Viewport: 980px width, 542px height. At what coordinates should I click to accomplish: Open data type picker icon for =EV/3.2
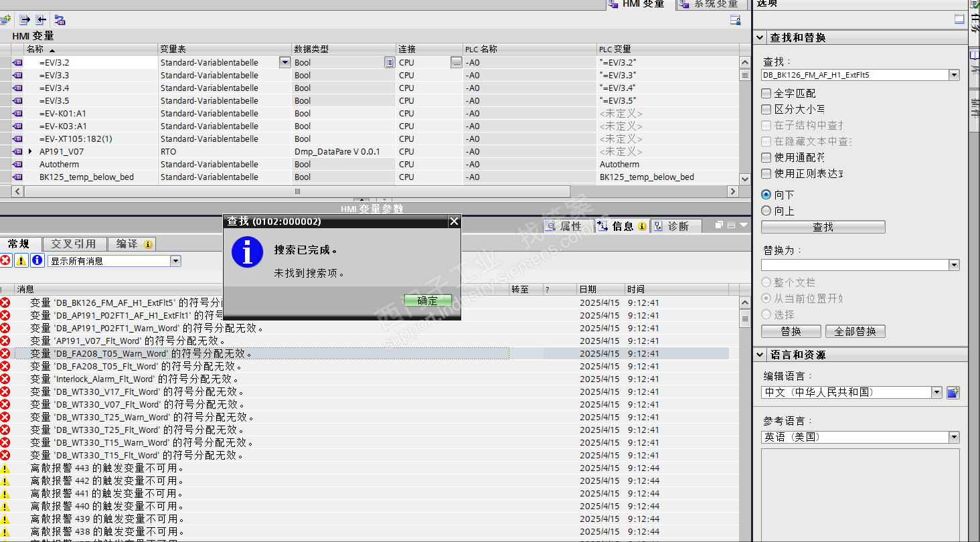point(390,62)
